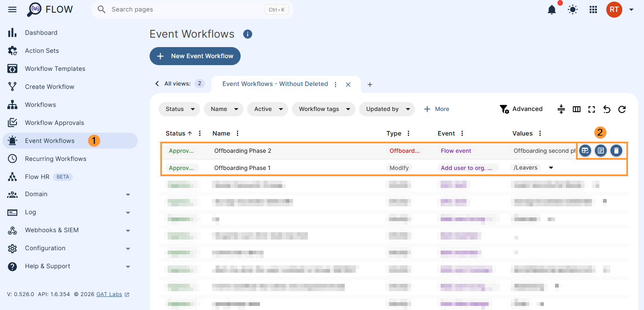Select Event Workflows - Without Deleted tab
Image resolution: width=644 pixels, height=310 pixels.
pyautogui.click(x=275, y=84)
